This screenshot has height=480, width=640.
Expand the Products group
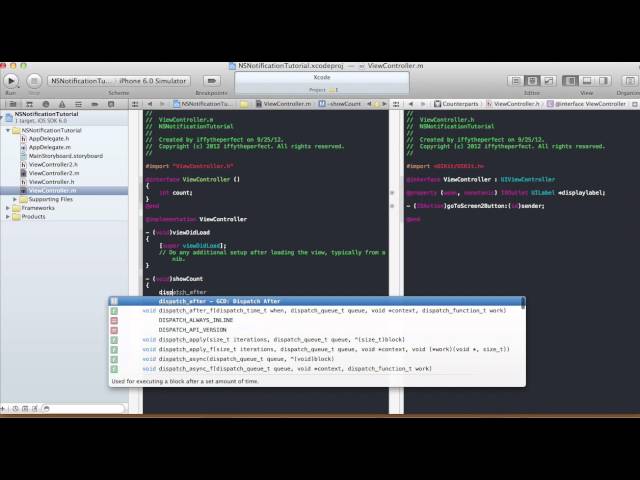(8, 217)
